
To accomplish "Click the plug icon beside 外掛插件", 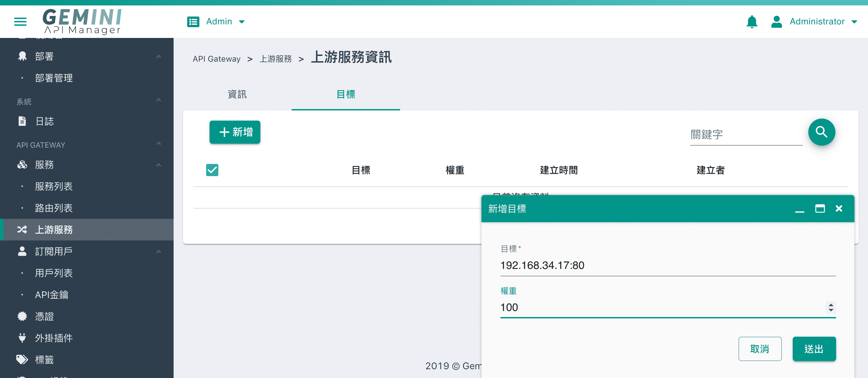I will (x=22, y=338).
